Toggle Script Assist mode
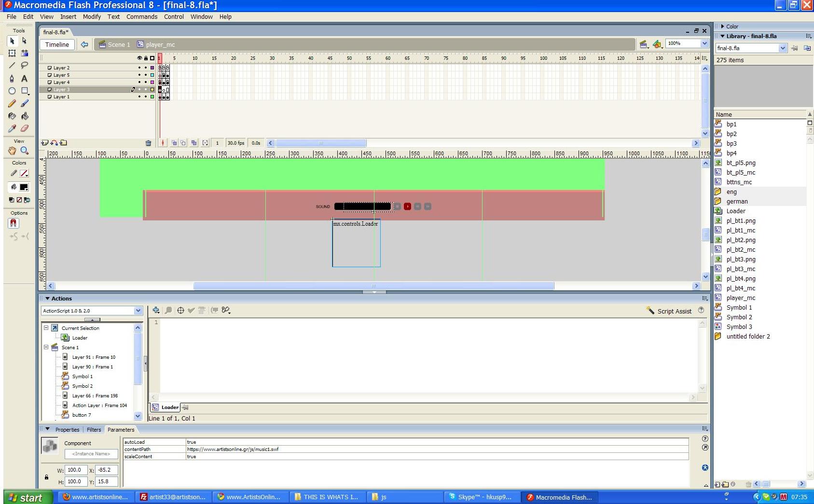Viewport: 814px width, 504px height. tap(669, 311)
